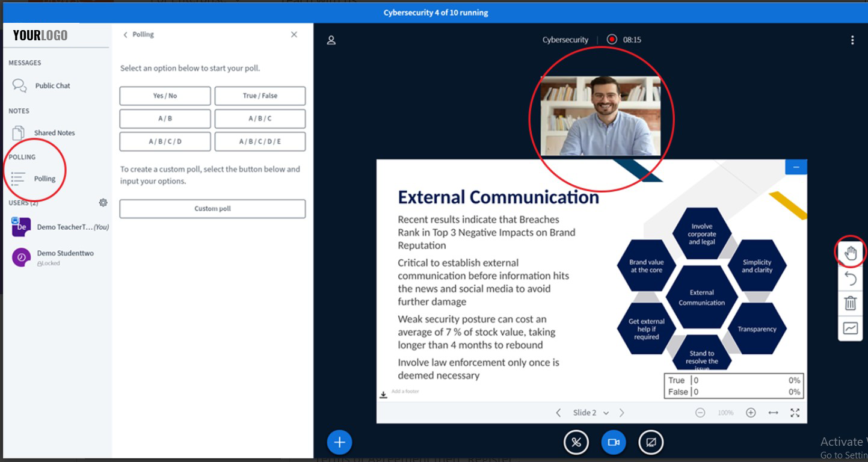Image resolution: width=868 pixels, height=462 pixels.
Task: Open the users list person icon
Action: pos(331,40)
